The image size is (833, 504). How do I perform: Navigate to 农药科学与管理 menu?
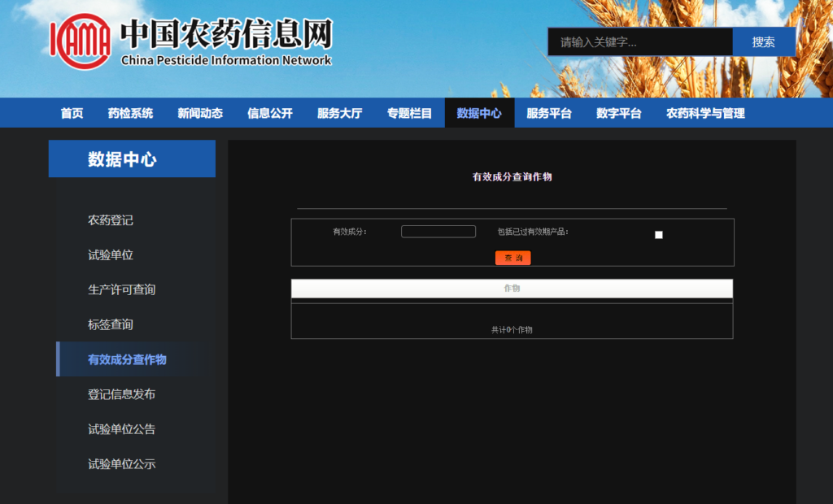(705, 113)
